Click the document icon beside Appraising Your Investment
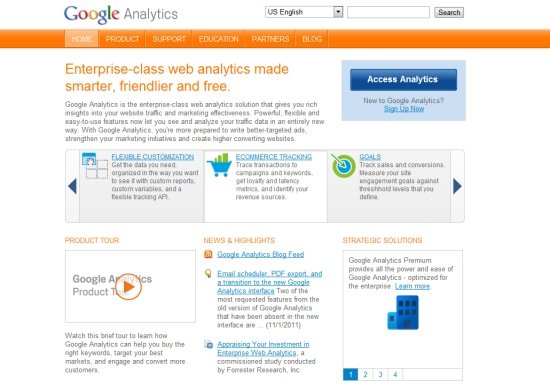The width and height of the screenshot is (550, 391). (x=208, y=344)
